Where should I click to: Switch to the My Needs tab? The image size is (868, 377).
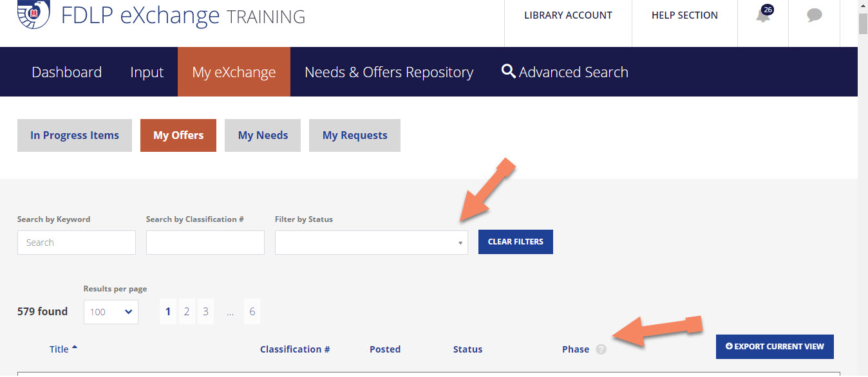pyautogui.click(x=263, y=135)
